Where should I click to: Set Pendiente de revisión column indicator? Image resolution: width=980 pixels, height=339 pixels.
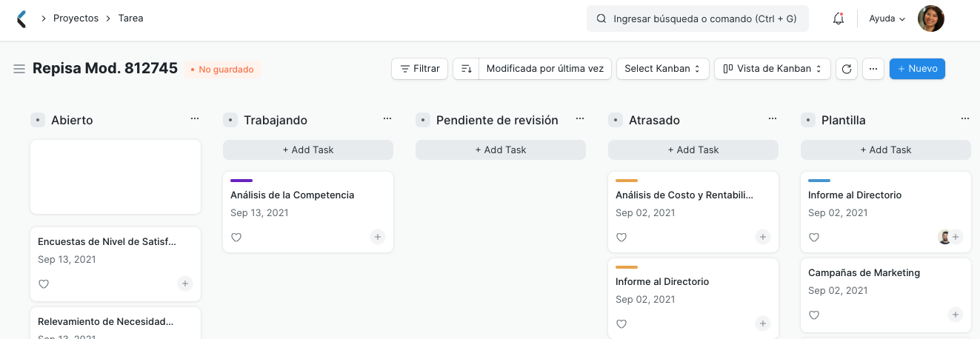(423, 120)
